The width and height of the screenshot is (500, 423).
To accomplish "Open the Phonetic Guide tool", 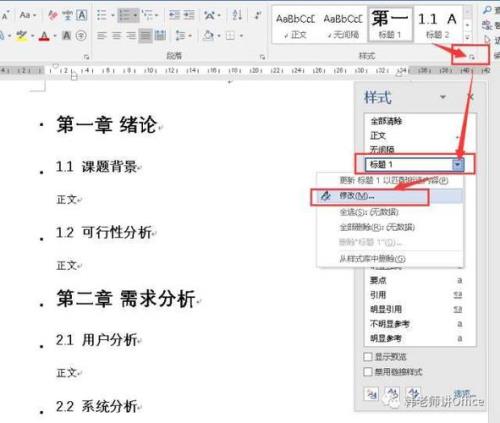I will [67, 15].
